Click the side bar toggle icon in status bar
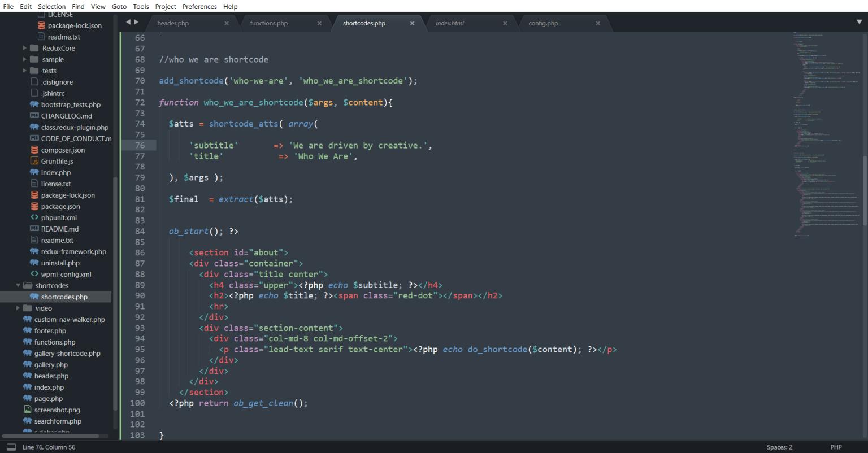Image resolution: width=868 pixels, height=453 pixels. click(11, 447)
